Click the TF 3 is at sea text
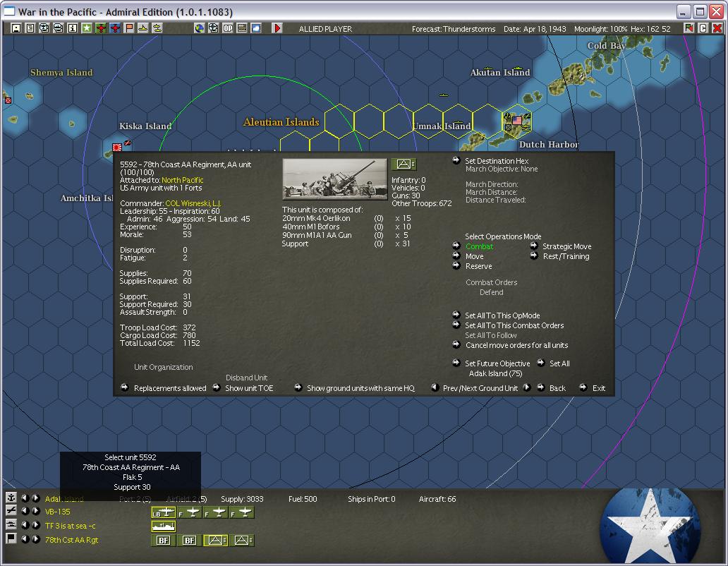This screenshot has height=566, width=728. pyautogui.click(x=70, y=526)
